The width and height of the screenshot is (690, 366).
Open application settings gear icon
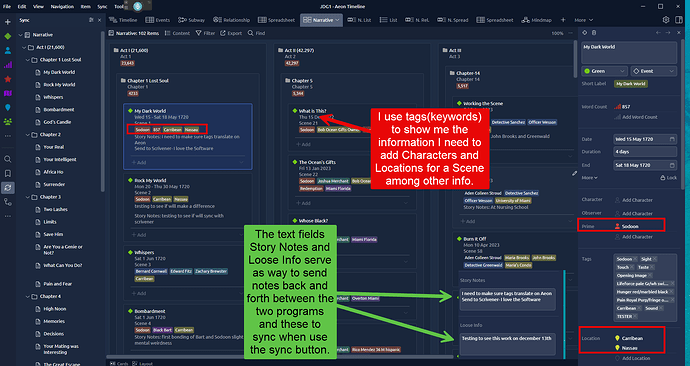point(666,20)
